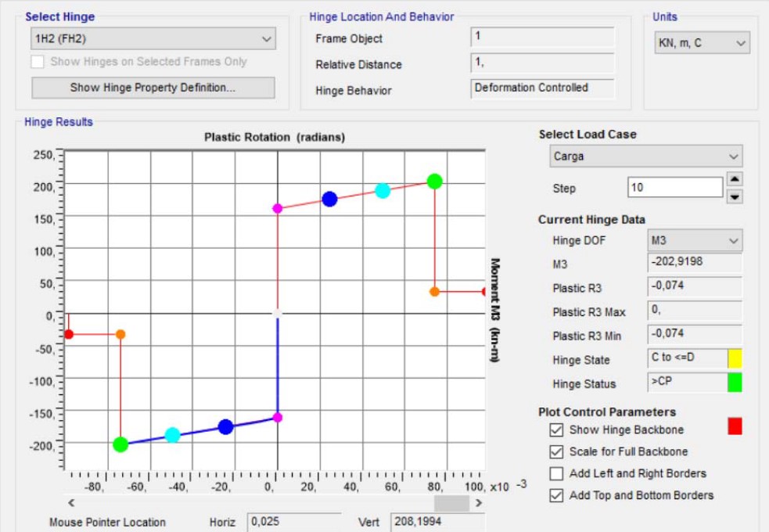Enable Add Left and Right Borders
769x532 pixels.
(556, 473)
